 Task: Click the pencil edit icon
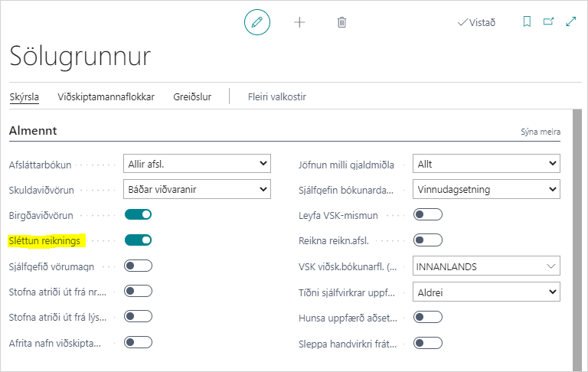[257, 22]
